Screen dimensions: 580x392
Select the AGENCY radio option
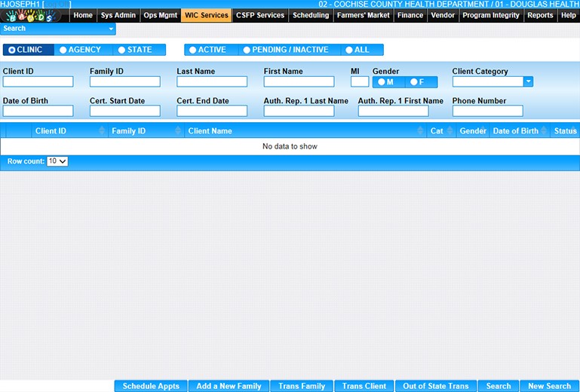[84, 50]
